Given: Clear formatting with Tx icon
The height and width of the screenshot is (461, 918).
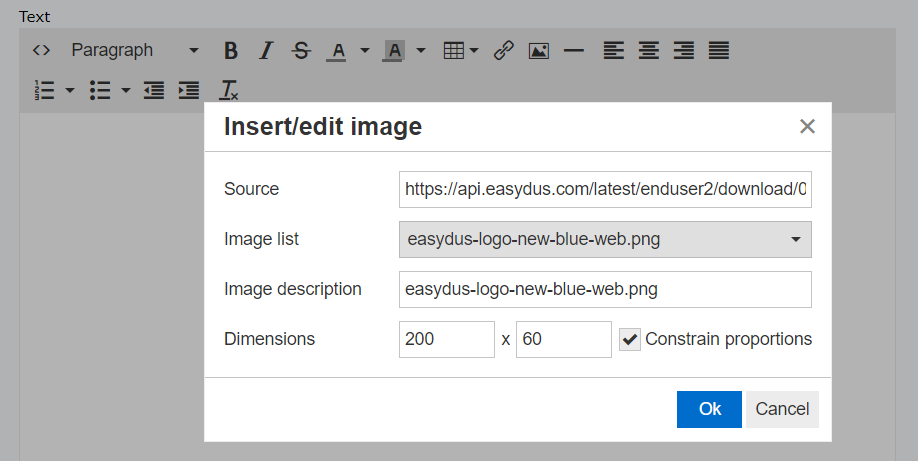Looking at the screenshot, I should [x=228, y=90].
